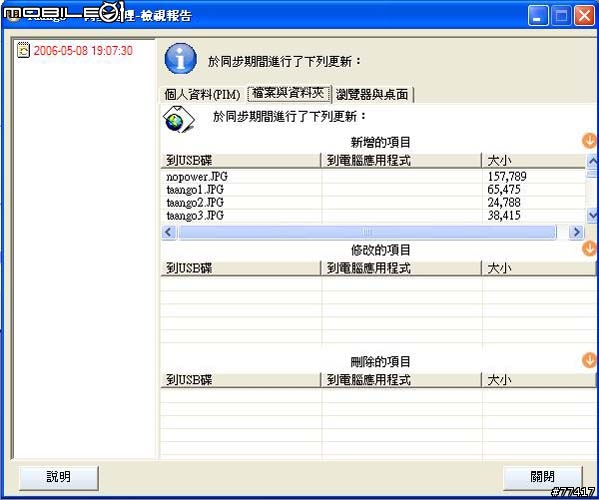The height and width of the screenshot is (500, 599).
Task: Click the horizontal scrollbar thumb
Action: click(367, 232)
